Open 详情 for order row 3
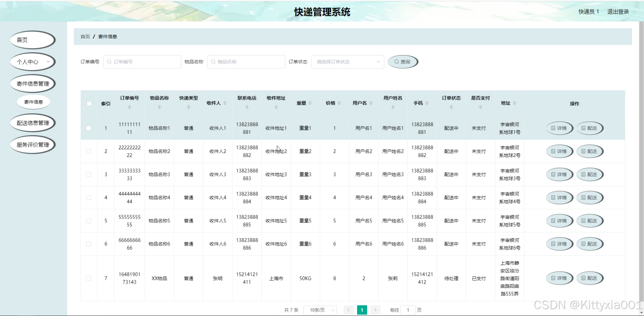Image resolution: width=644 pixels, height=316 pixels. (559, 175)
